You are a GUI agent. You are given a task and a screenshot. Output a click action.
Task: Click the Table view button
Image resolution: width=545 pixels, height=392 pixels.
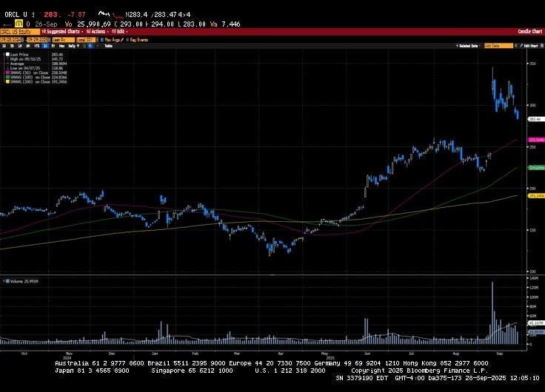tap(108, 46)
